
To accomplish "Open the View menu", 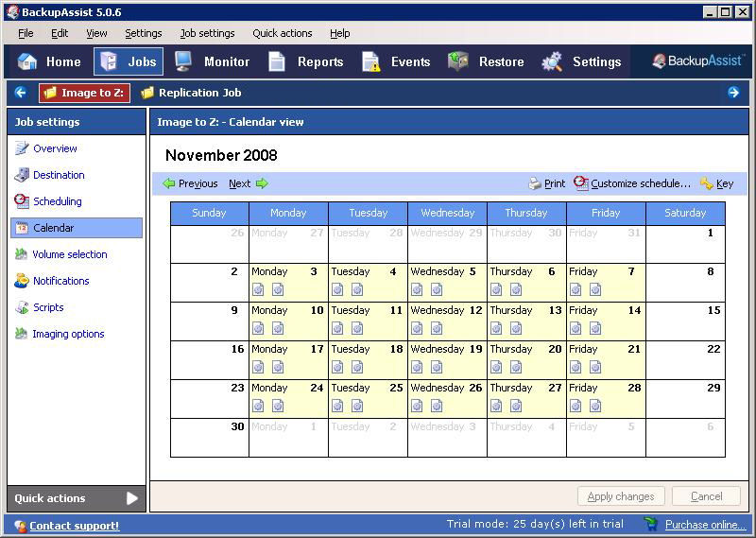I will pyautogui.click(x=96, y=33).
